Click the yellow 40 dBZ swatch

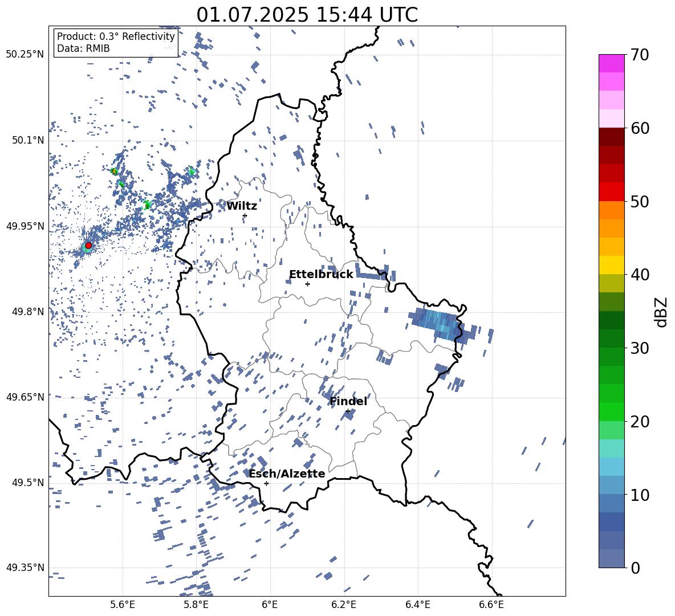[x=612, y=265]
